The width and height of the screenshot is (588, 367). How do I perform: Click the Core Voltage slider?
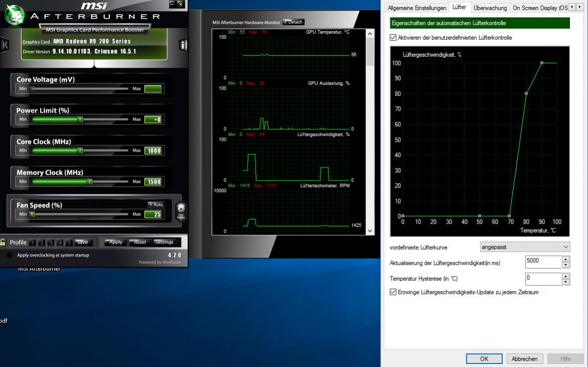click(80, 88)
